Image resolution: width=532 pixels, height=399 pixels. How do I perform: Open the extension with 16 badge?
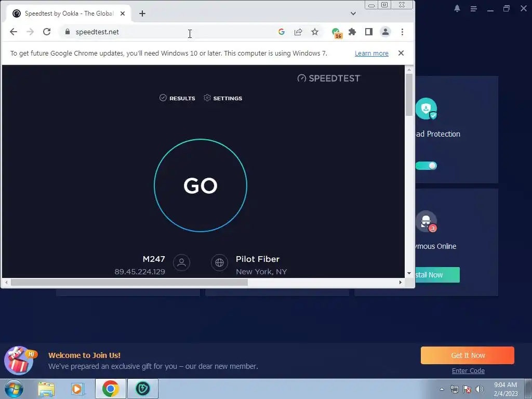[x=337, y=33]
